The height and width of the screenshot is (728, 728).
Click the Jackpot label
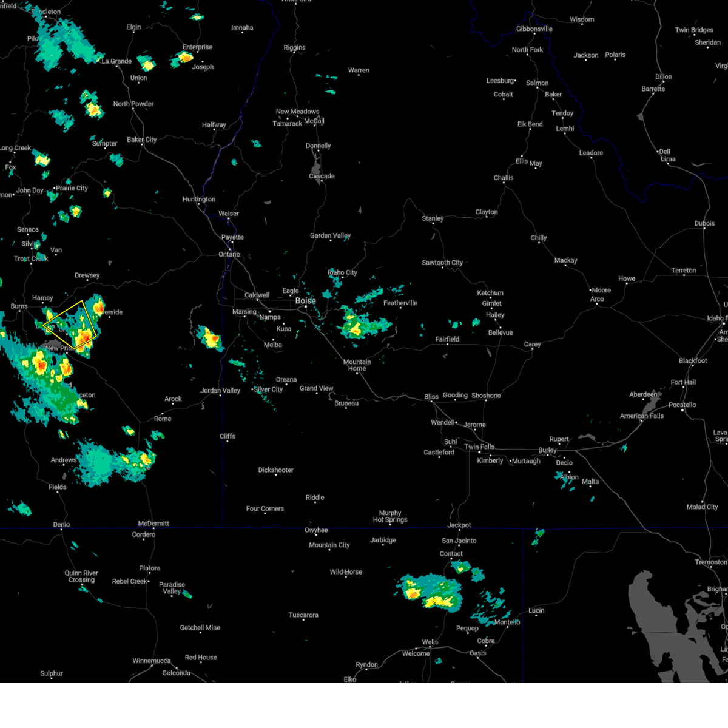click(x=459, y=525)
